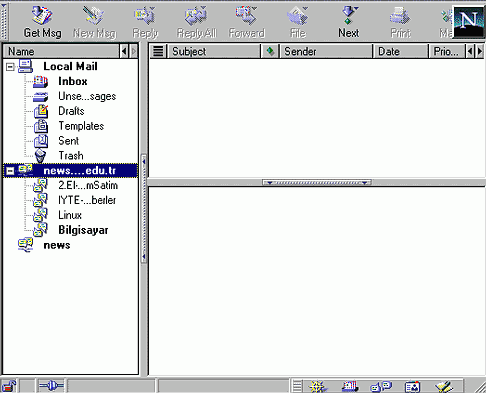The width and height of the screenshot is (486, 393).
Task: Select the Local Mail account
Action: tap(70, 66)
